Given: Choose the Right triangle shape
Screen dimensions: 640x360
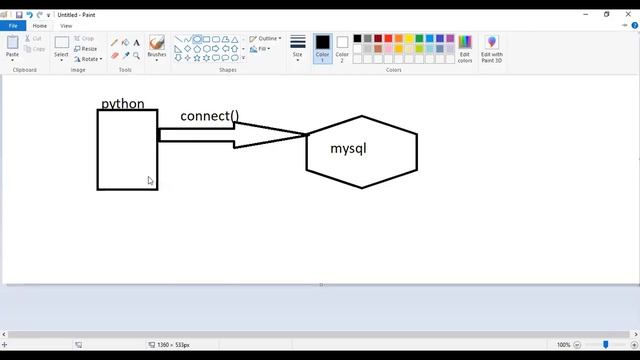Looking at the screenshot, I should pyautogui.click(x=178, y=49).
